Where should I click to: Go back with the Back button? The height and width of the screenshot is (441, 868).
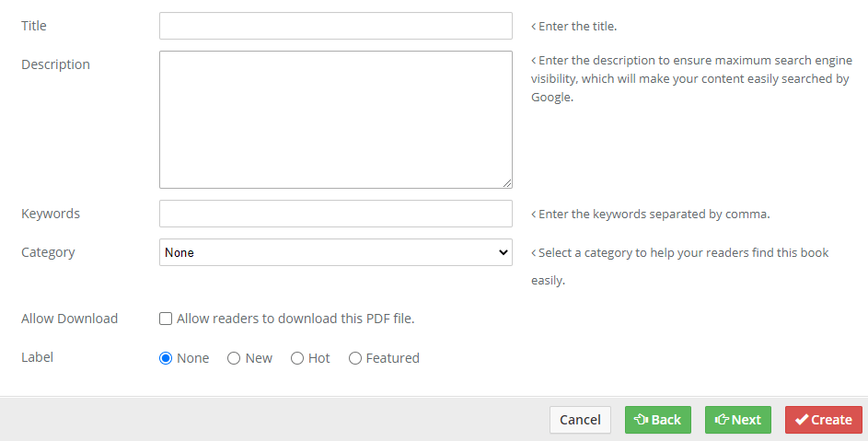click(657, 420)
